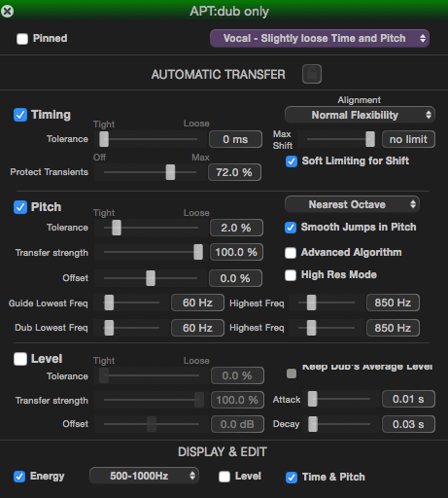Open the Normal Flexibility alignment dropdown
Viewport: 448px width, 498px height.
tap(360, 115)
